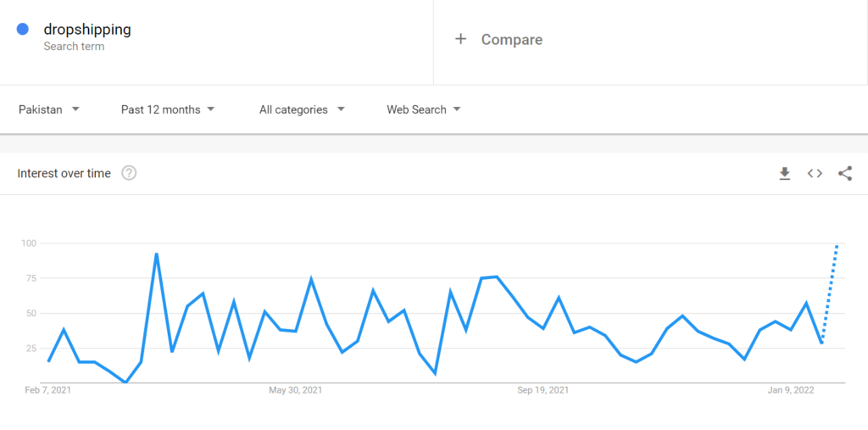Download the Interest over time CSV
The height and width of the screenshot is (430, 868).
click(784, 174)
